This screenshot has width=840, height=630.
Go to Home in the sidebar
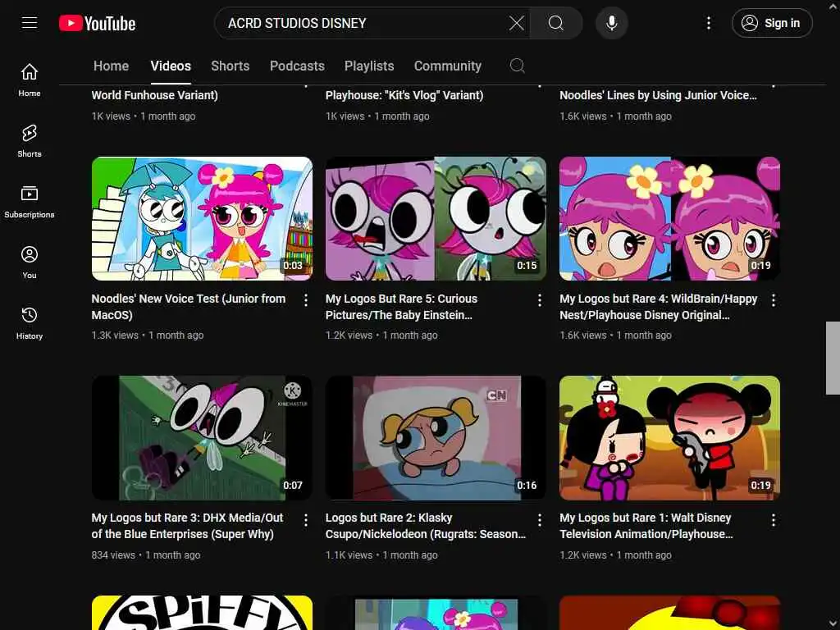pos(30,80)
